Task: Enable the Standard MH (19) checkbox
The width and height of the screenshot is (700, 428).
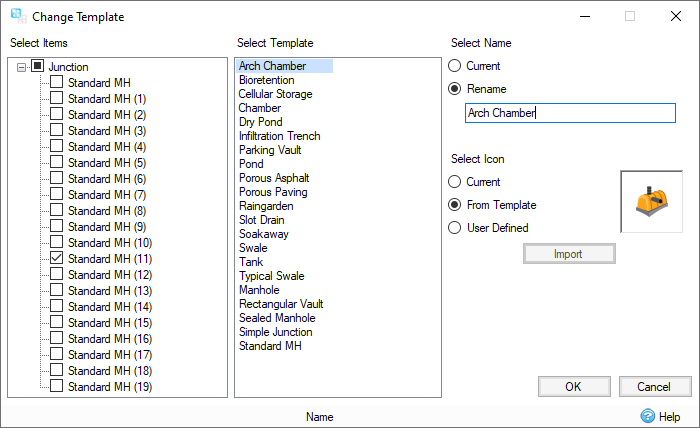Action: point(56,386)
